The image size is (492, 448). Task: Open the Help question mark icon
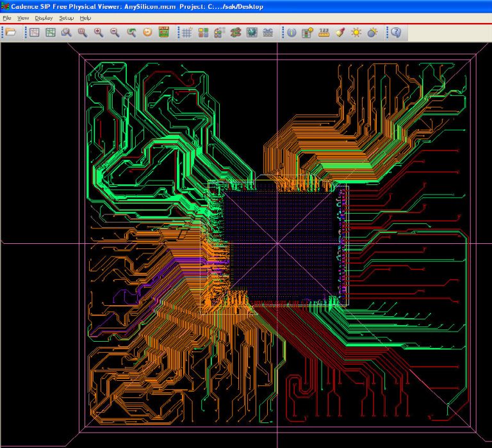(x=397, y=32)
